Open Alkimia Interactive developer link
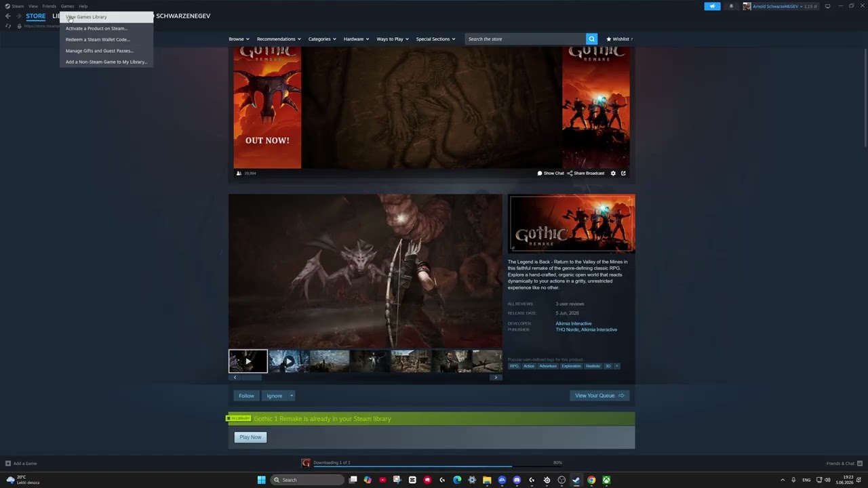 pyautogui.click(x=574, y=323)
